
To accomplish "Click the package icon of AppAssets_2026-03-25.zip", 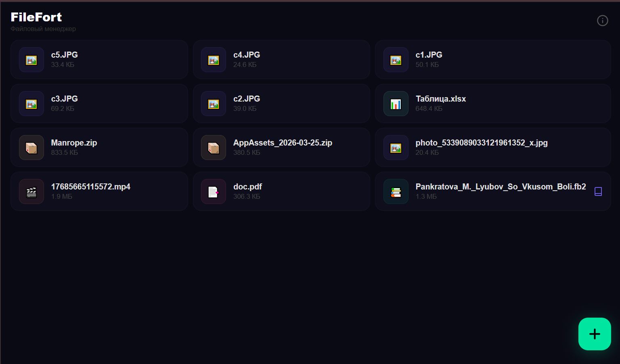I will pos(213,148).
